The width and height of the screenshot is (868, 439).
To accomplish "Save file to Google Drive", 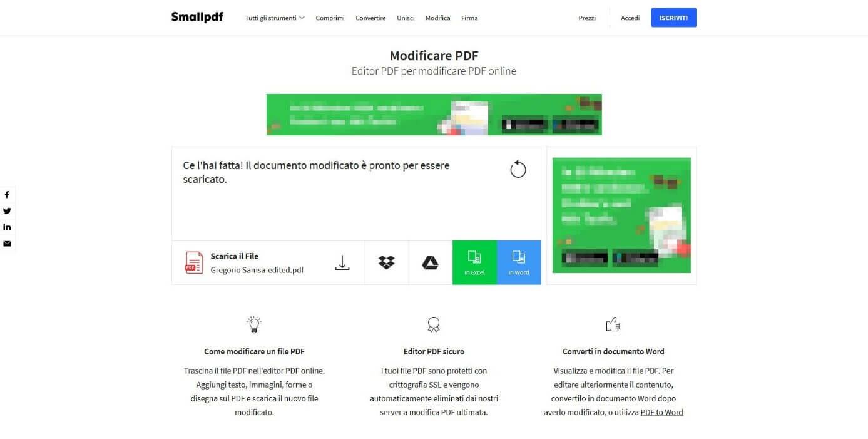I will (x=431, y=262).
